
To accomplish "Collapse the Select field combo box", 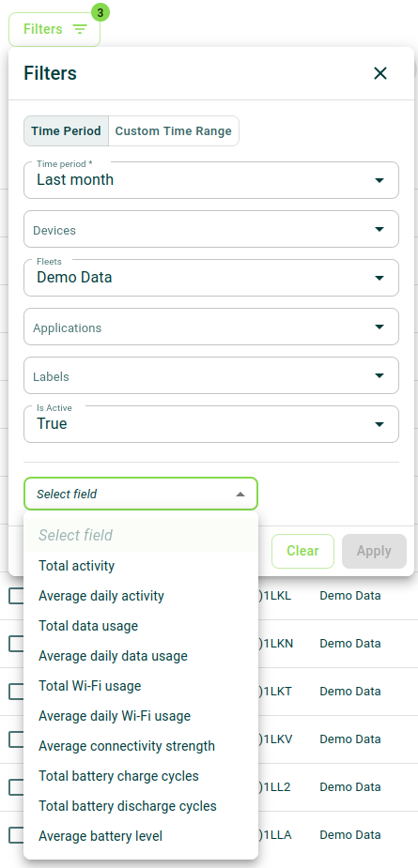I will pos(141,494).
